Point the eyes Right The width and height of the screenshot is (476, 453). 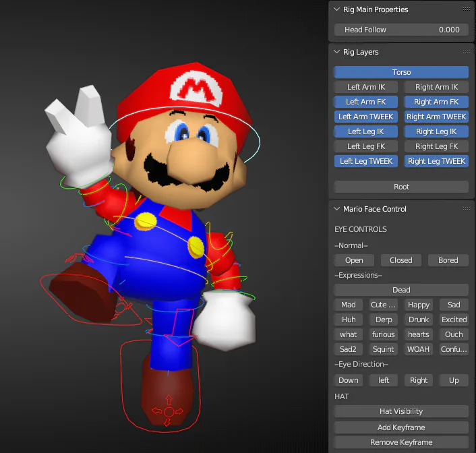click(x=419, y=380)
